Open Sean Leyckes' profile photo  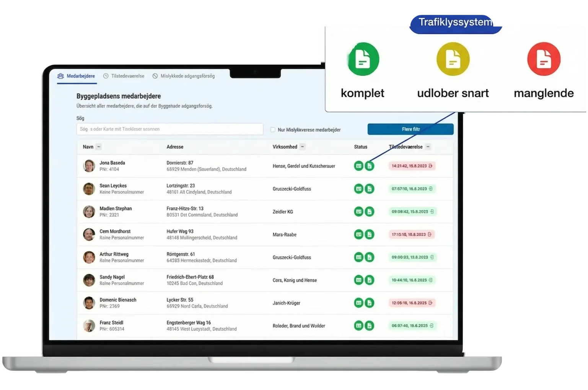(89, 189)
